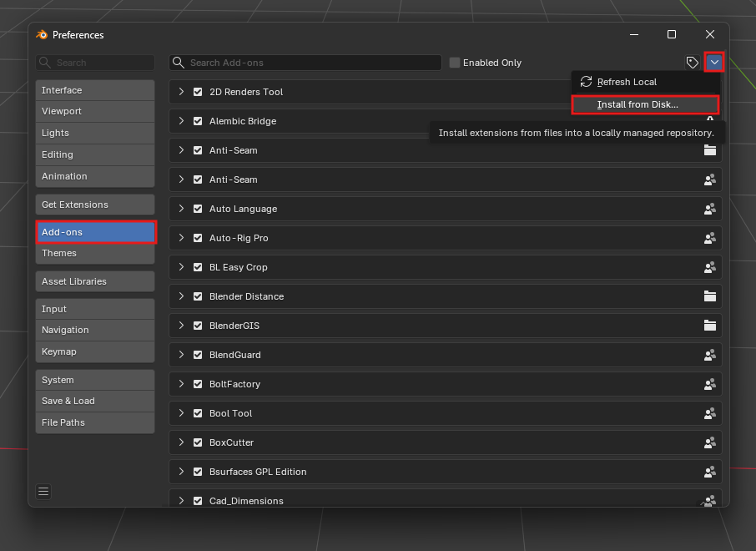Open the Save & Load preferences section

pyautogui.click(x=95, y=401)
